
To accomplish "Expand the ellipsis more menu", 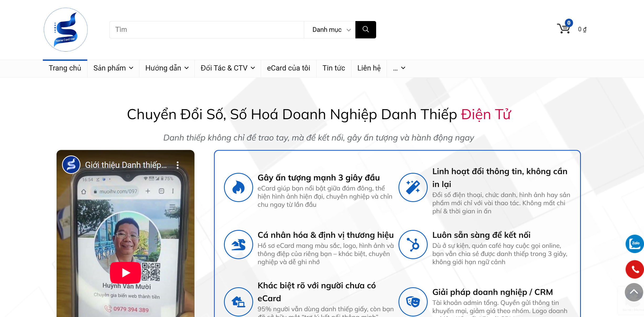I will pos(399,68).
